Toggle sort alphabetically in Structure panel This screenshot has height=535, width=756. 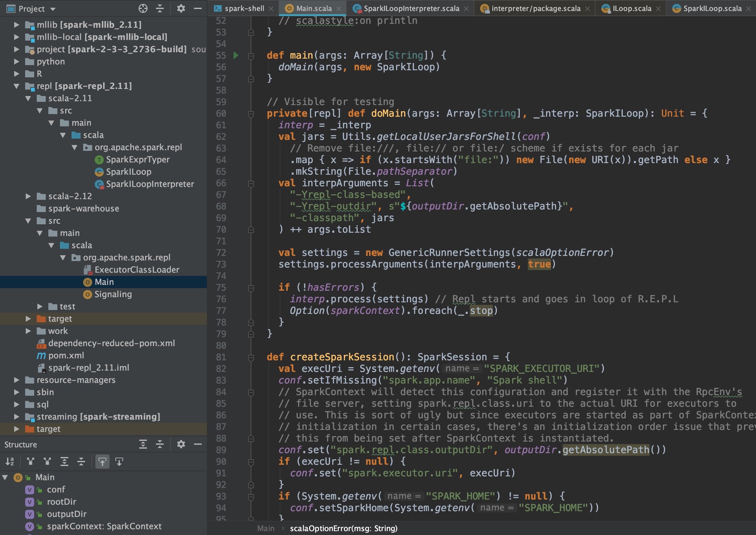point(10,462)
